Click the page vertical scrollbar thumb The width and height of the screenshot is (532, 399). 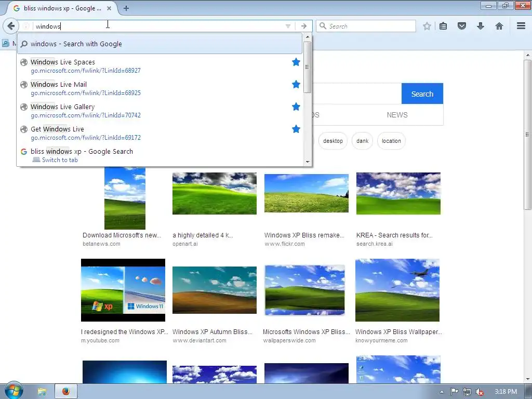pyautogui.click(x=528, y=135)
